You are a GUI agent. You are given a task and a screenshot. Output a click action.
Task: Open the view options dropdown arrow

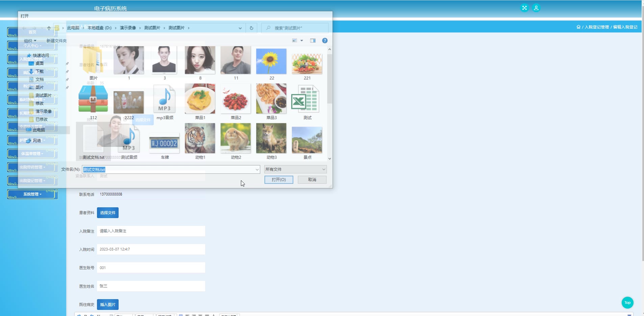pos(302,41)
